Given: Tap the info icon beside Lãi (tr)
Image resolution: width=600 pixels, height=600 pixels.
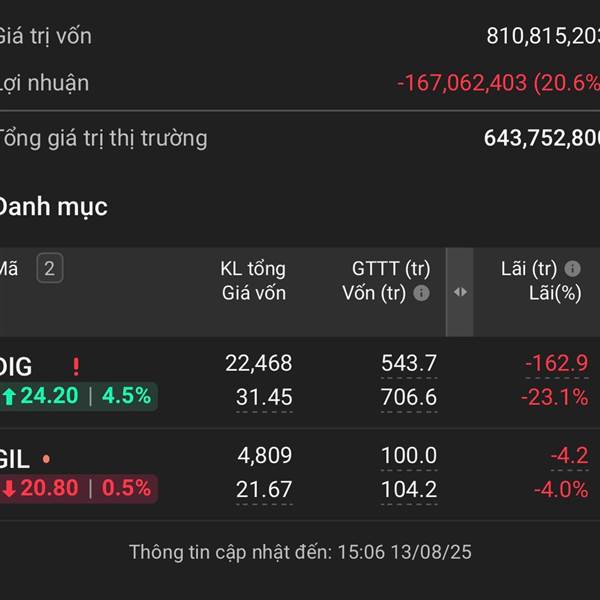Looking at the screenshot, I should click(572, 269).
